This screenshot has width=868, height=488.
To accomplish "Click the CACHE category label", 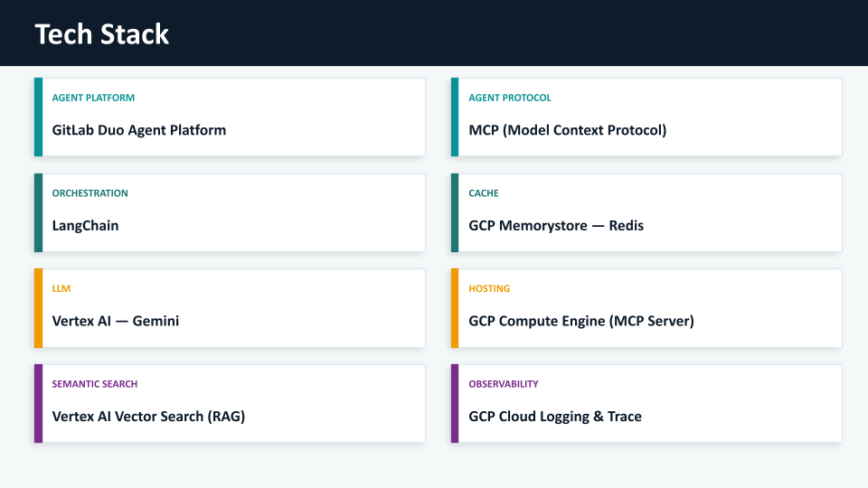I will [483, 193].
